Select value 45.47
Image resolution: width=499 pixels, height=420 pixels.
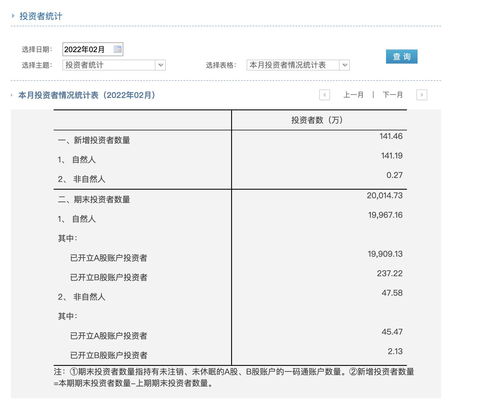point(392,332)
